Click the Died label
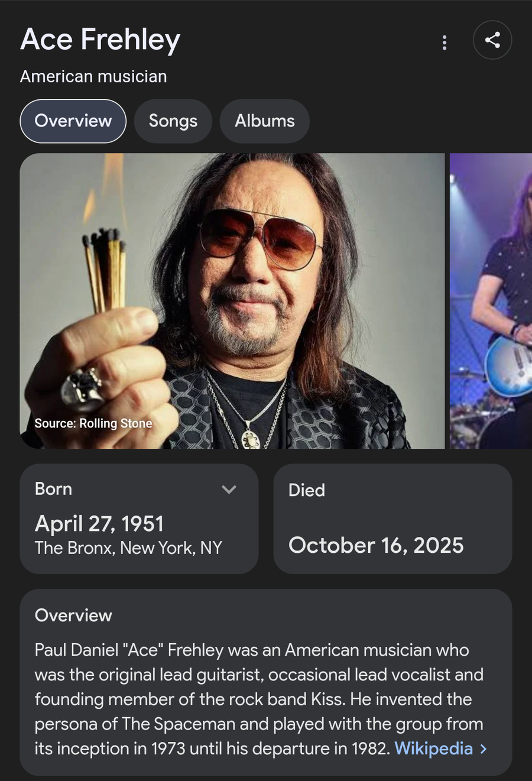Viewport: 532px width, 781px height. 307,490
